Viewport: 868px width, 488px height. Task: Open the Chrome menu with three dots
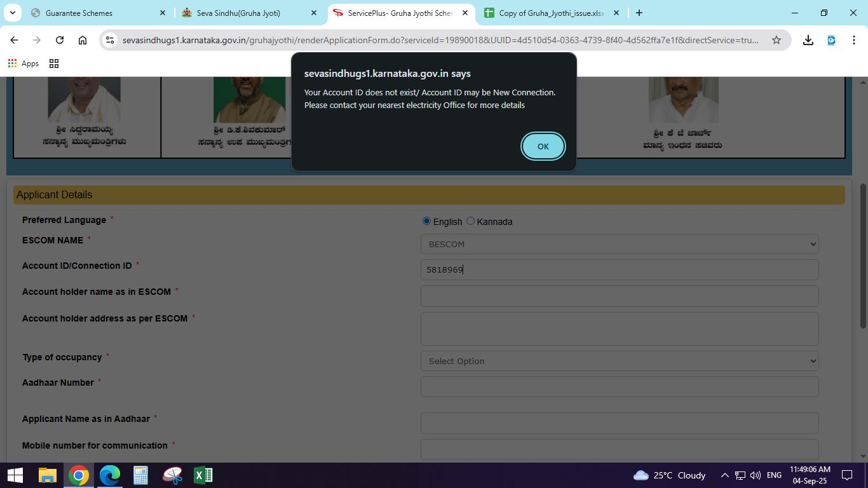click(x=854, y=40)
